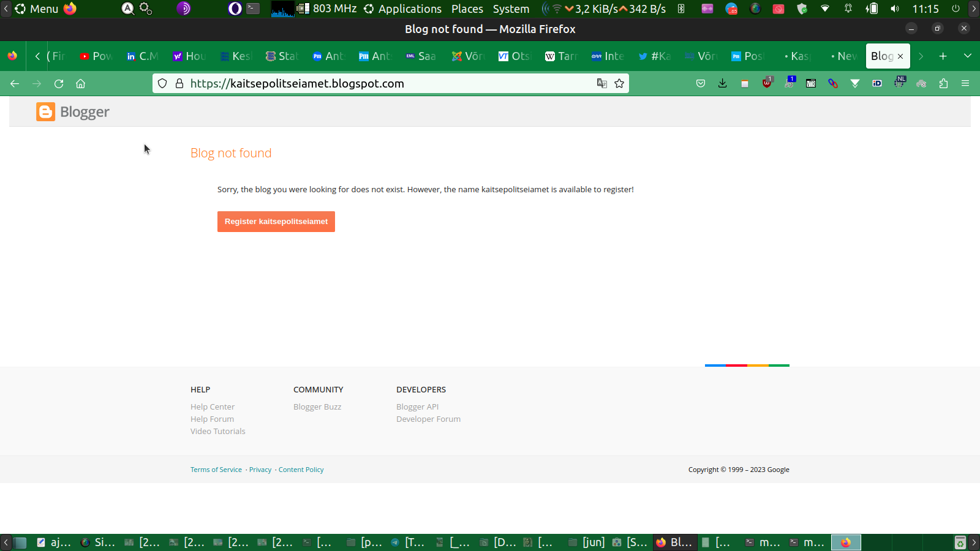The image size is (980, 551).
Task: Open the Places menu
Action: [467, 9]
